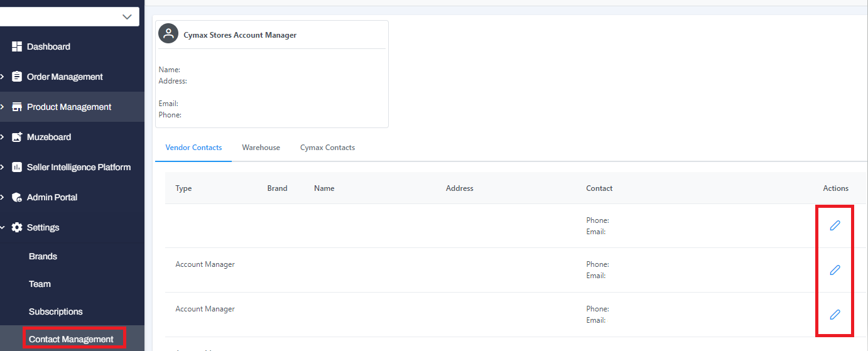Open the Brands settings page
The width and height of the screenshot is (868, 351).
(x=43, y=256)
